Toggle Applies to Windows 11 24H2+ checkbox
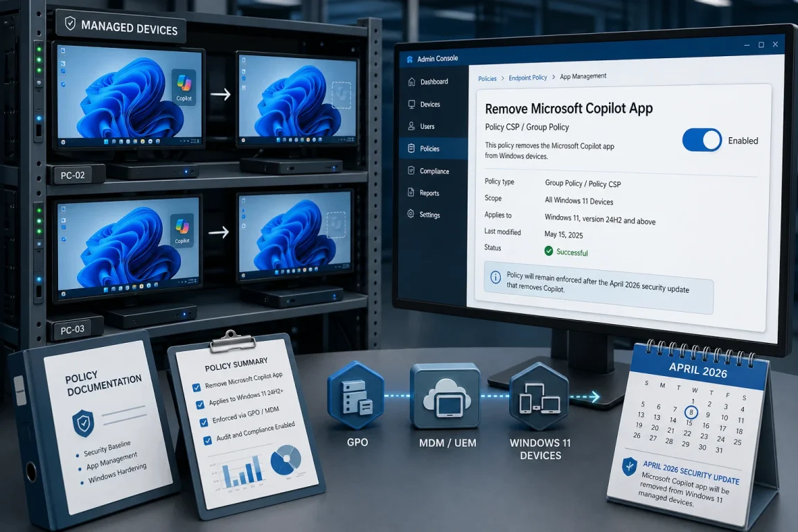This screenshot has width=798, height=532. pos(200,405)
